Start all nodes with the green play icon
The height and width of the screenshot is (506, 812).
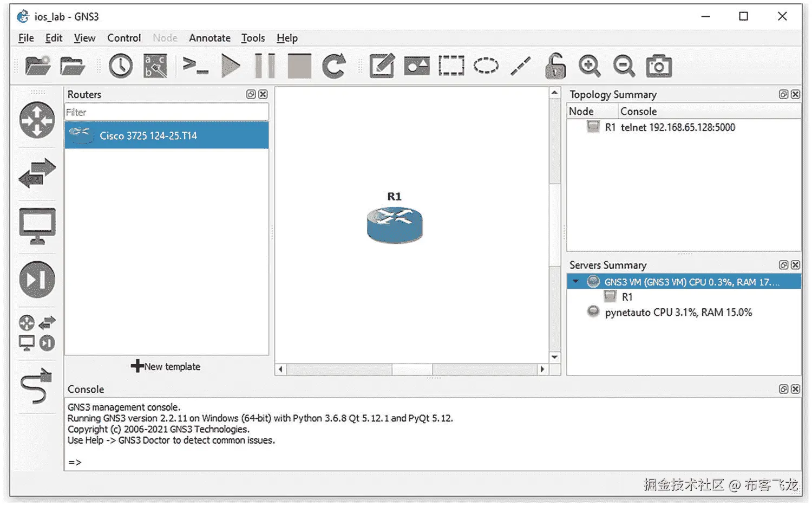coord(231,65)
